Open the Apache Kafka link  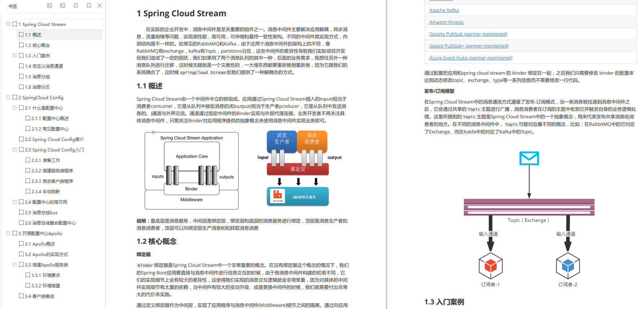click(444, 10)
